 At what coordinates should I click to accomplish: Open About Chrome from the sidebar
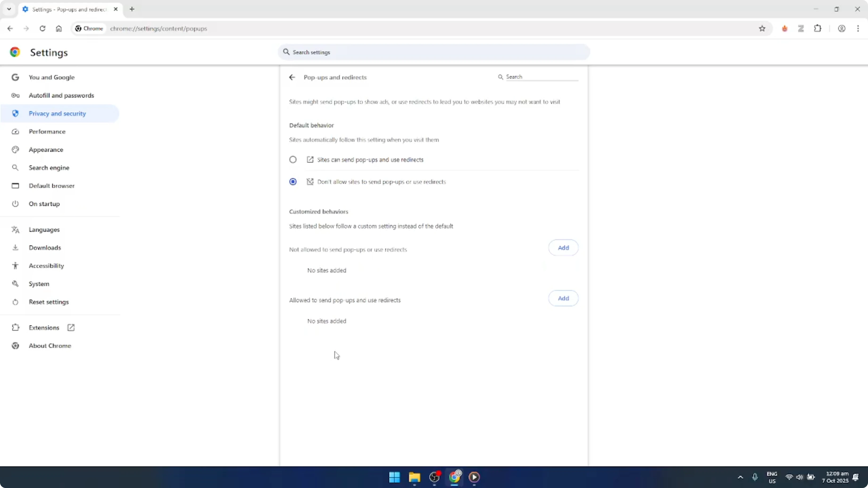point(50,346)
